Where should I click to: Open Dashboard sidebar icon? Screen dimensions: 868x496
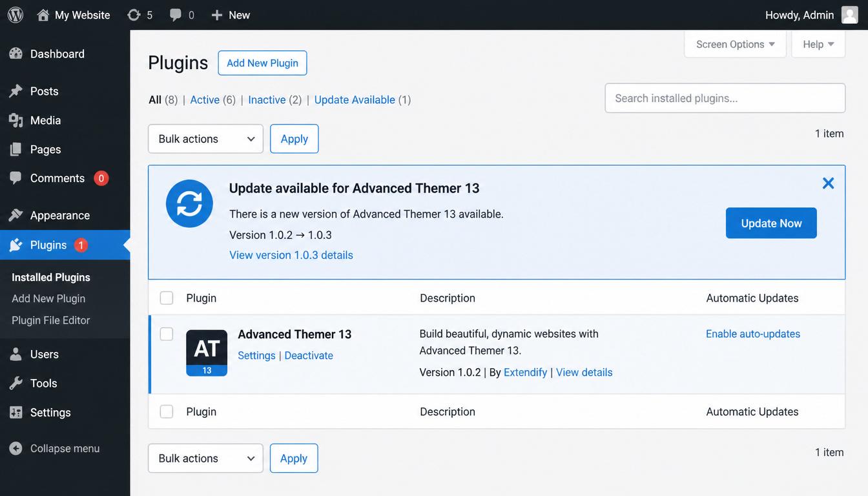click(16, 54)
